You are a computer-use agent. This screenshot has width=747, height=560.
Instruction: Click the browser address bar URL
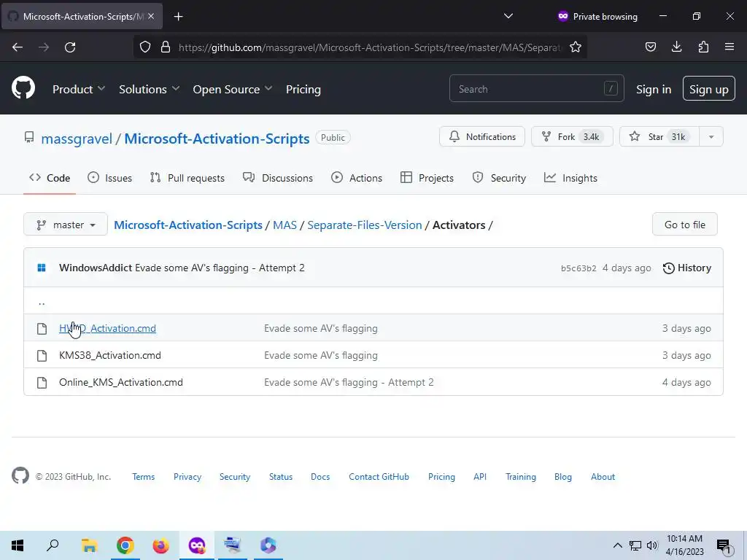370,47
